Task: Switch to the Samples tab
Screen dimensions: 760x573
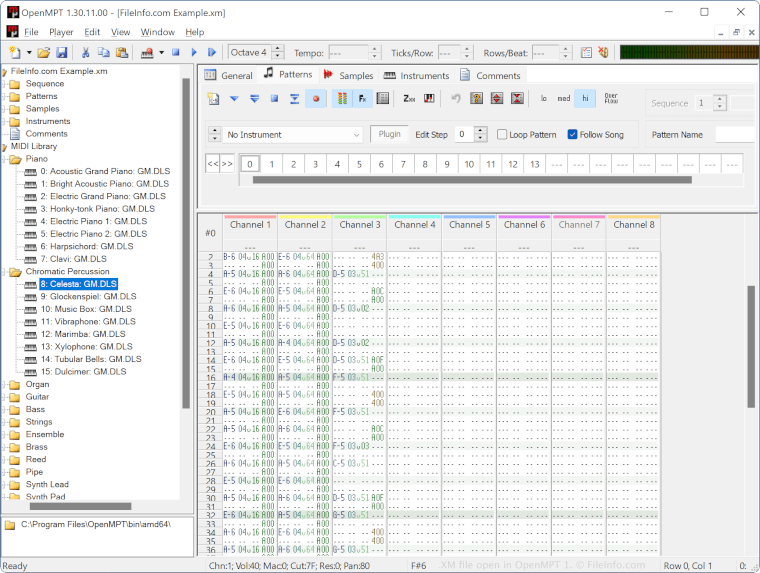Action: [348, 75]
